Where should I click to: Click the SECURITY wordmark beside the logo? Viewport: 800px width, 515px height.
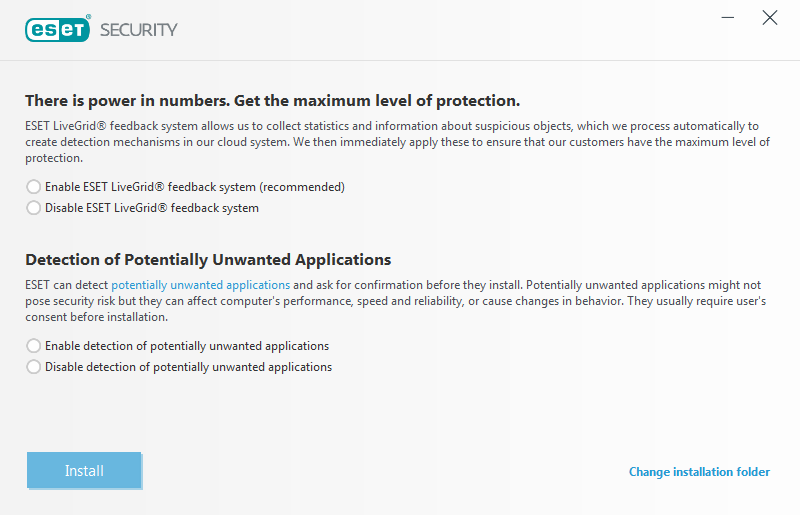(138, 30)
